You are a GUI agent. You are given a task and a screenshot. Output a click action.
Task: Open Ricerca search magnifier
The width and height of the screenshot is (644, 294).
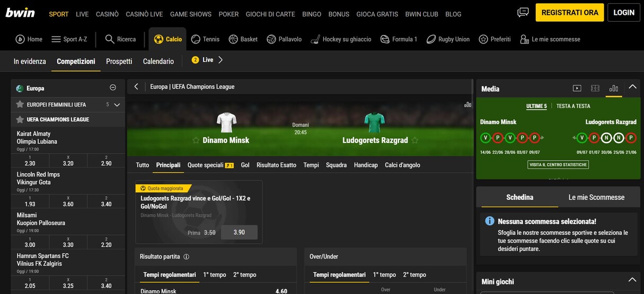110,39
